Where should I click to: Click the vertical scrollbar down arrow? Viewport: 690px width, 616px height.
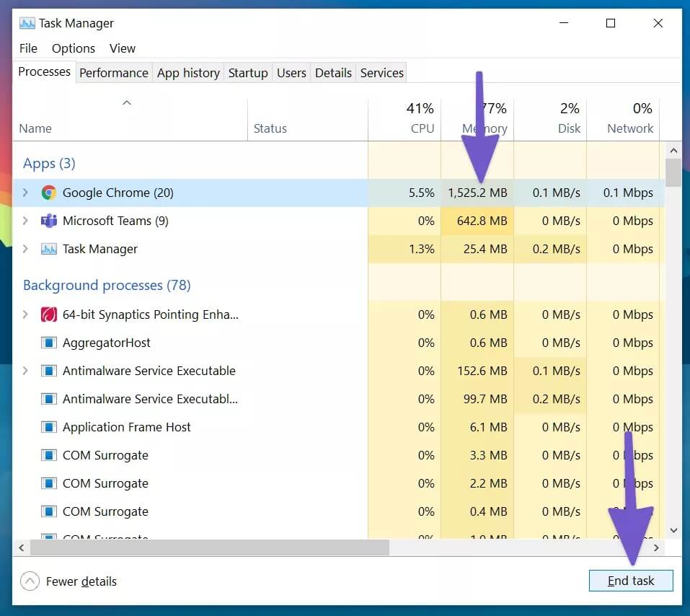coord(673,530)
